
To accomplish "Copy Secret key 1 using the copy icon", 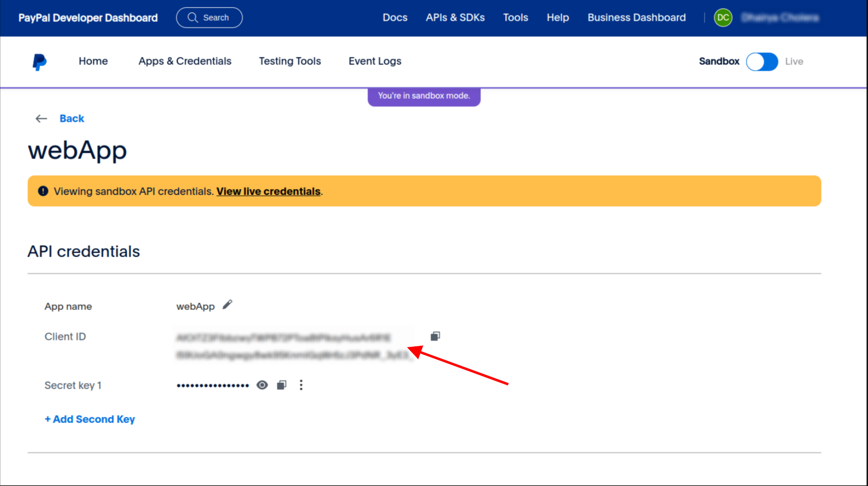I will [x=282, y=385].
